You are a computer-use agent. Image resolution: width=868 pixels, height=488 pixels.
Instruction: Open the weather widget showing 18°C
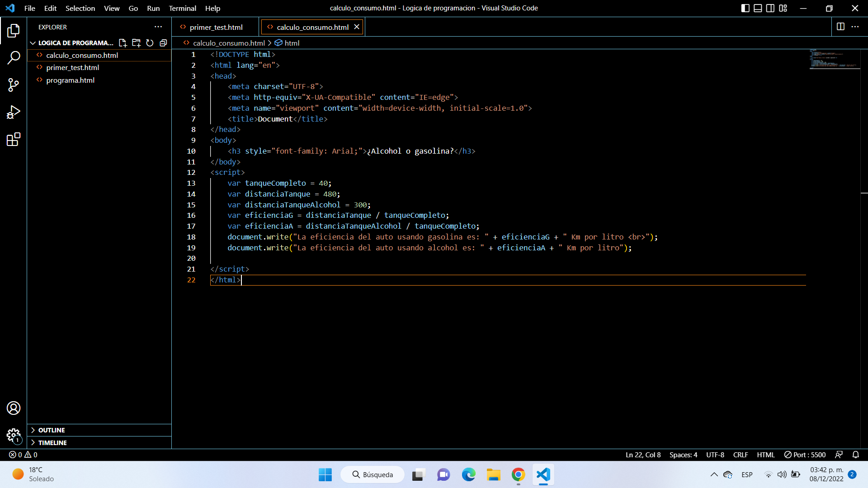[x=34, y=474]
